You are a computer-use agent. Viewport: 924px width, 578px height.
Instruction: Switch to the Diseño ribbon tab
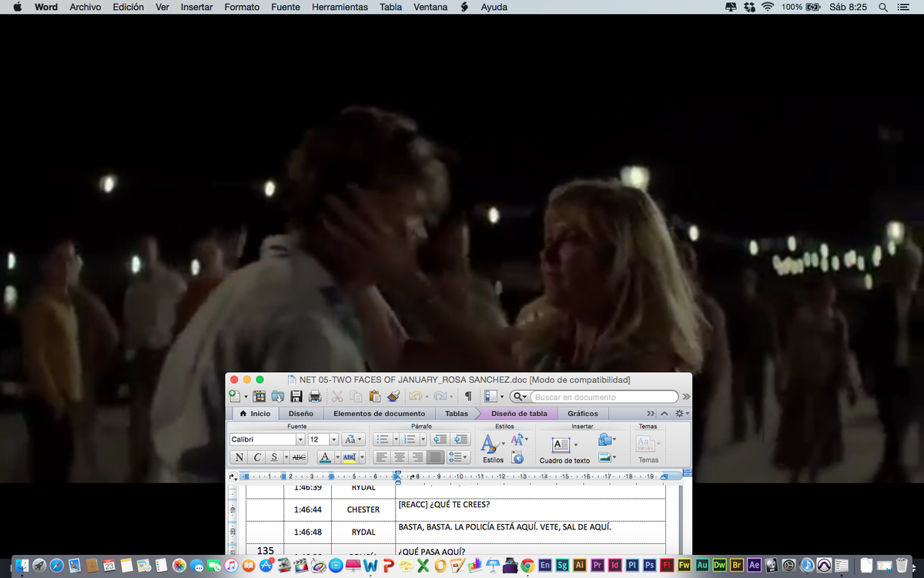[x=300, y=413]
